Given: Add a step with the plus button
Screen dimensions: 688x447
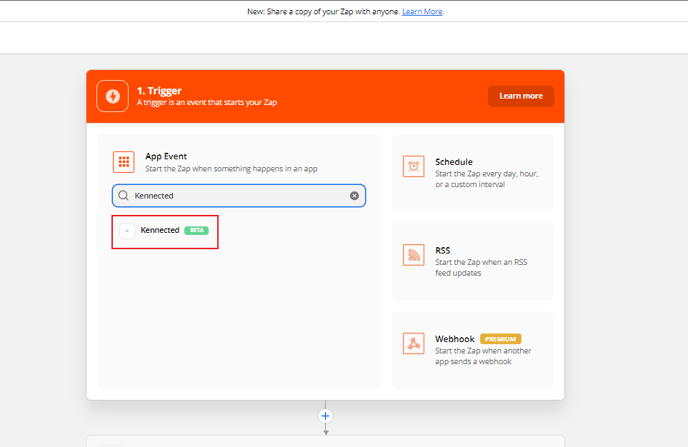Looking at the screenshot, I should tap(325, 416).
